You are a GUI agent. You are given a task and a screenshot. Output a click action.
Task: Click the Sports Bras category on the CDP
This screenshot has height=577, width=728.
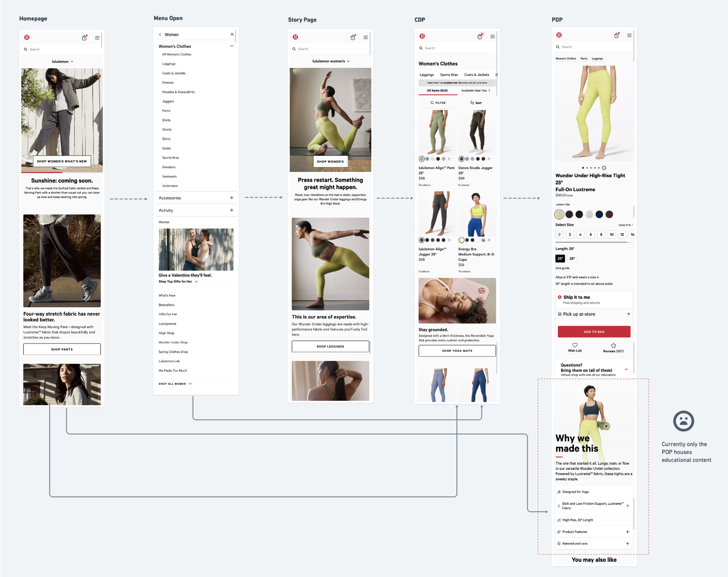click(449, 75)
